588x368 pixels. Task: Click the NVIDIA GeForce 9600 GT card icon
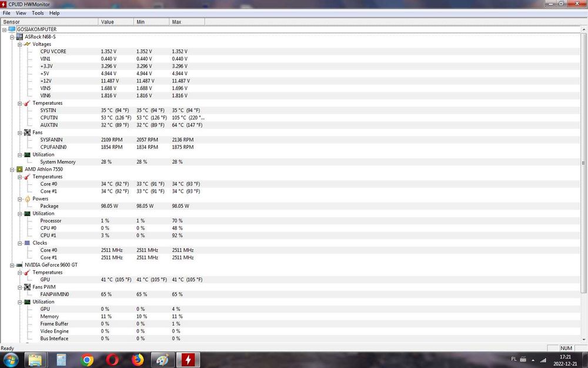click(19, 265)
